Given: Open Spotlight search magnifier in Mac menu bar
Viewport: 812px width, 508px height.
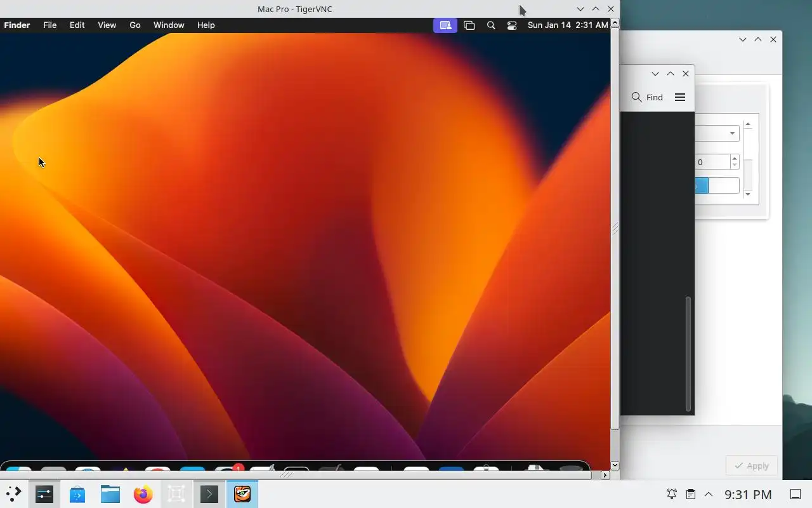Looking at the screenshot, I should pyautogui.click(x=491, y=25).
